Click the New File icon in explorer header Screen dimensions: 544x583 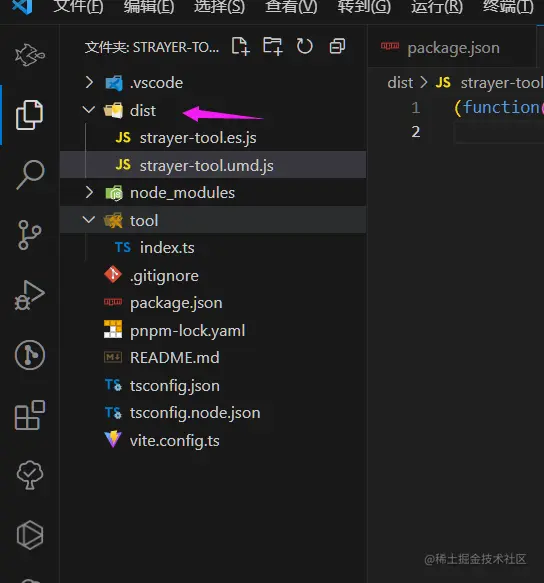click(240, 46)
